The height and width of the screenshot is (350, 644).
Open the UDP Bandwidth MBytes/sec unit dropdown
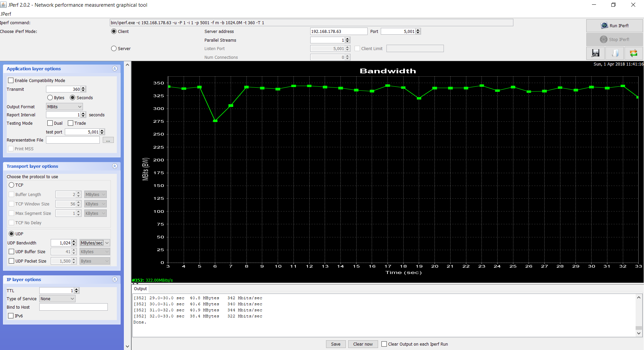pos(95,243)
